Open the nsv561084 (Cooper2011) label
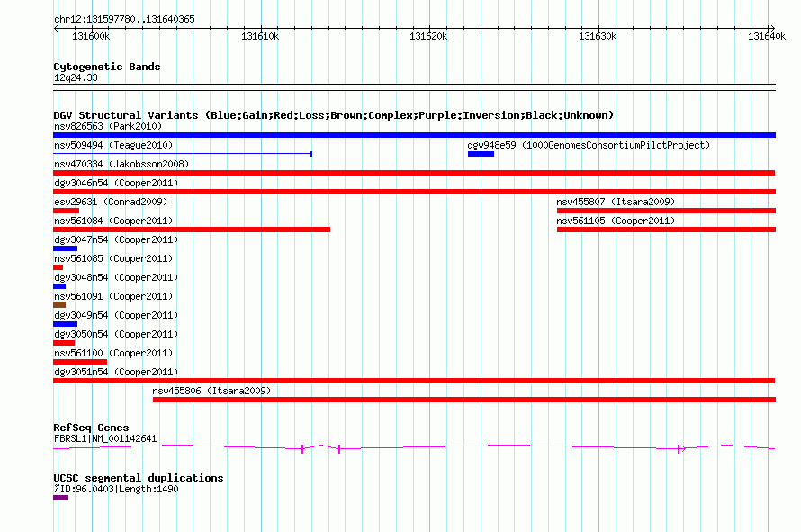Image resolution: width=801 pixels, height=532 pixels. (113, 221)
